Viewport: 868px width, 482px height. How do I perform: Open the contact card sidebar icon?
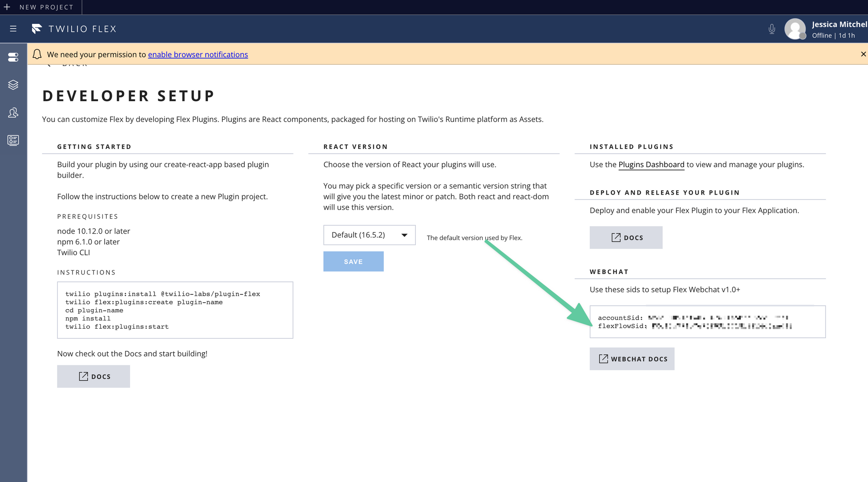click(13, 140)
